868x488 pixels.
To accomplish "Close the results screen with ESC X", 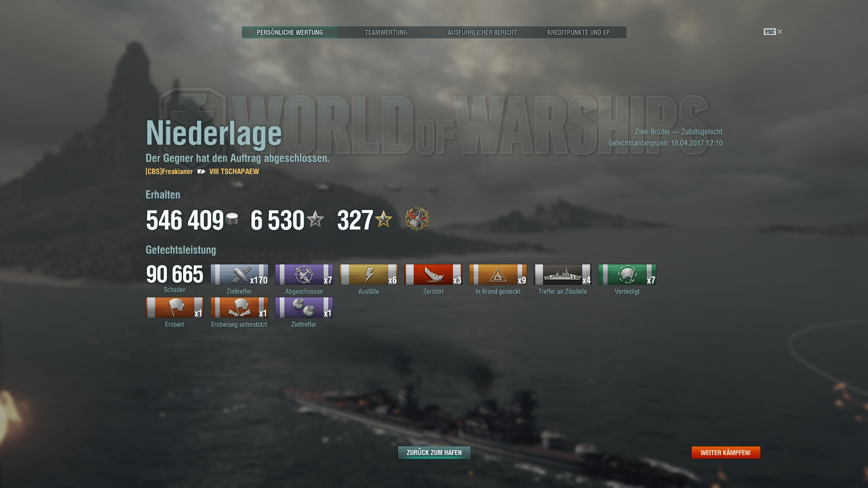I will click(x=773, y=32).
